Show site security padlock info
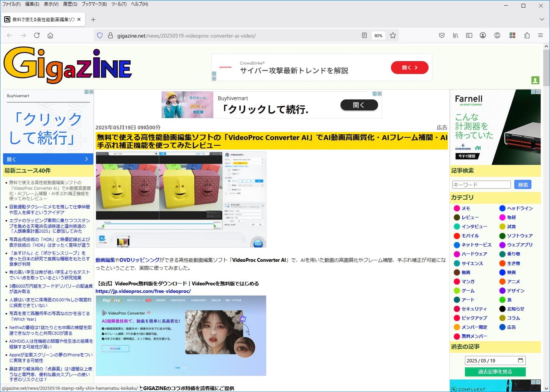 [110, 35]
